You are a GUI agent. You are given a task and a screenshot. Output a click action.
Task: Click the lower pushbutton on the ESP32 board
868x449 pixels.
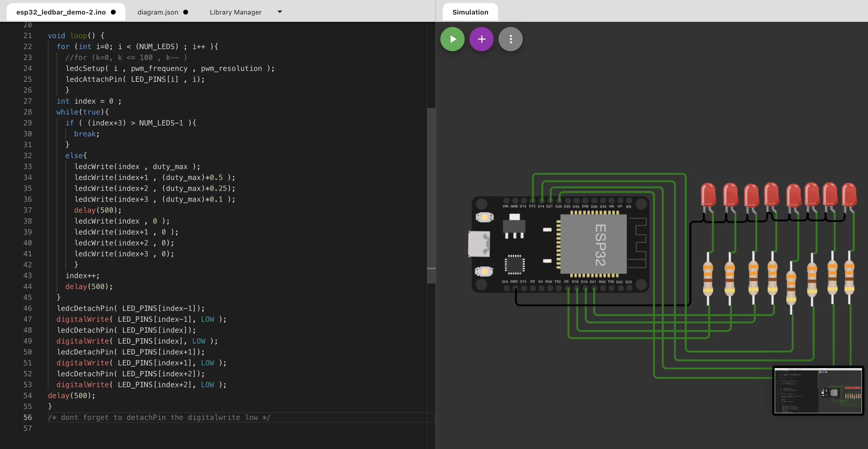(x=484, y=271)
